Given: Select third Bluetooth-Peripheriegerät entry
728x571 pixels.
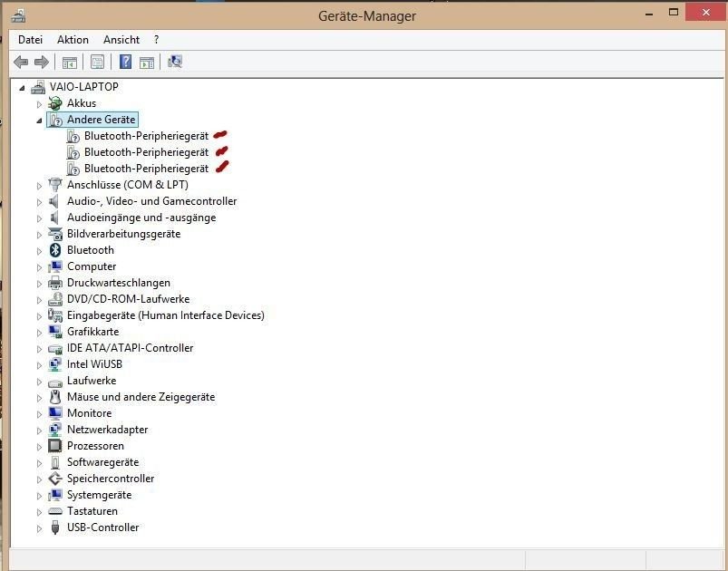Looking at the screenshot, I should pyautogui.click(x=146, y=169).
